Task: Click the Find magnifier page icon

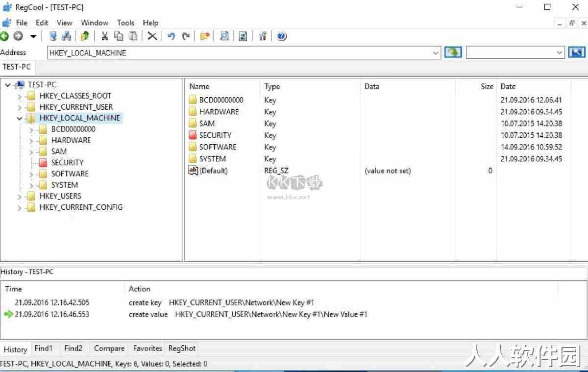Action: (x=224, y=36)
